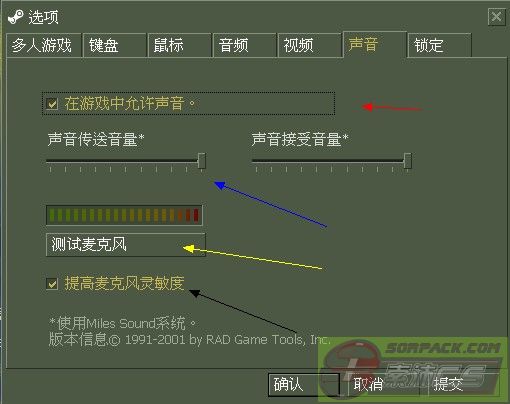The height and width of the screenshot is (404, 510).
Task: Open the 锁定 lock tab
Action: (440, 45)
